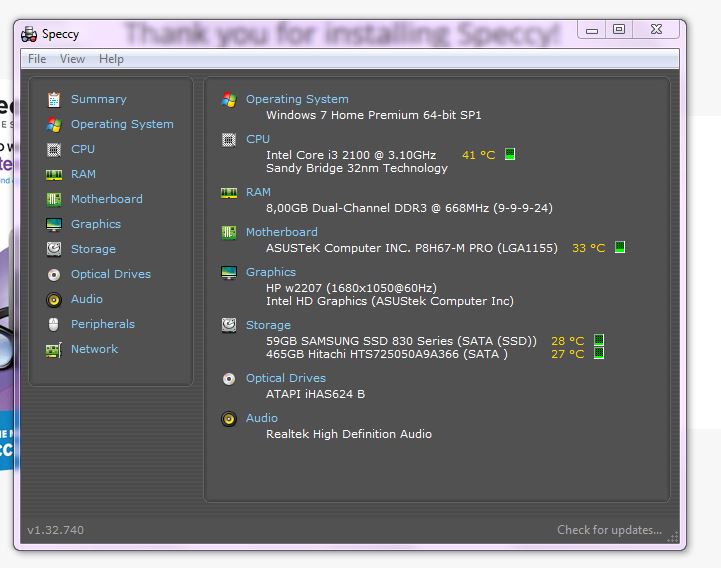Go to the CPU section in sidebar

point(83,149)
